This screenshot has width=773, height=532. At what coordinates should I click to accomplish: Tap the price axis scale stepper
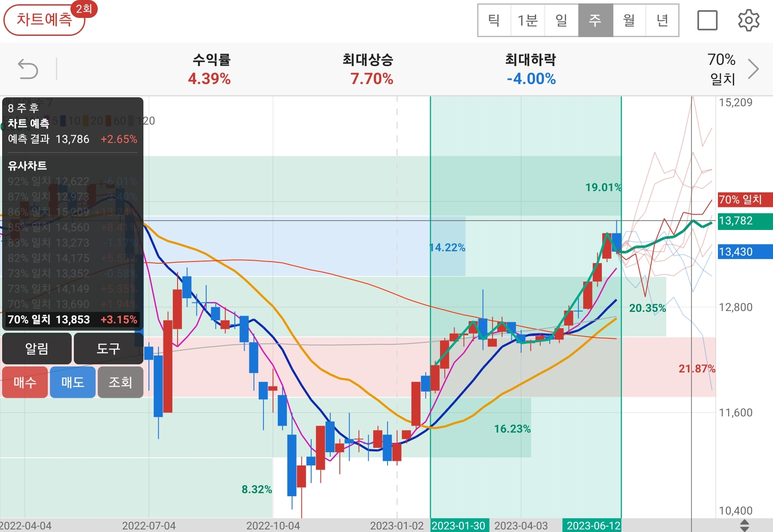(744, 525)
